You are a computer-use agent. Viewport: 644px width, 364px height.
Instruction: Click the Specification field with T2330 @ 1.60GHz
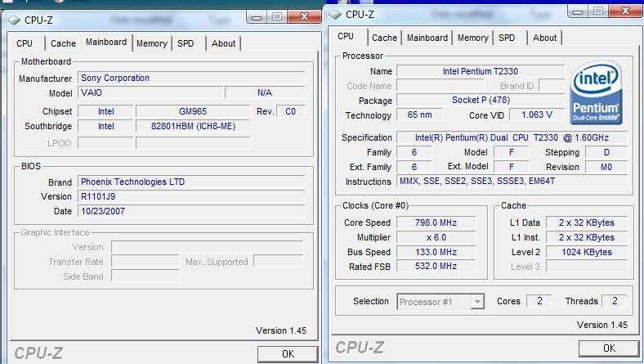point(512,137)
